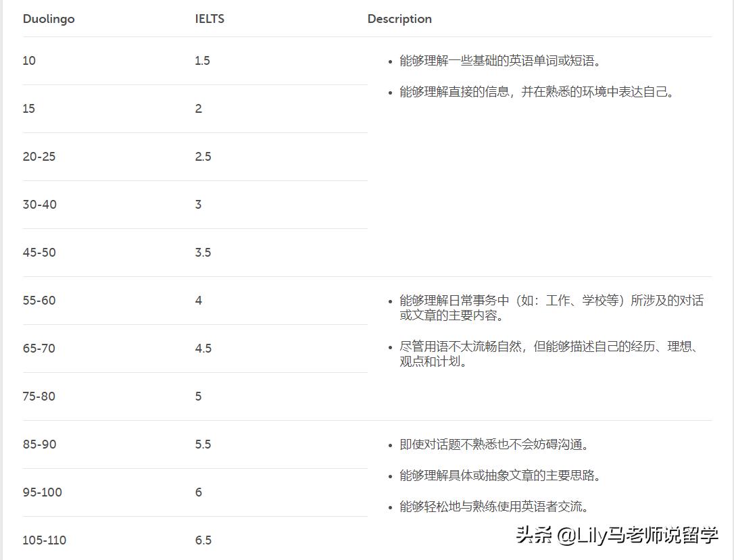734x560 pixels.
Task: Click the Duolingo 95-100 cell
Action: (x=42, y=492)
